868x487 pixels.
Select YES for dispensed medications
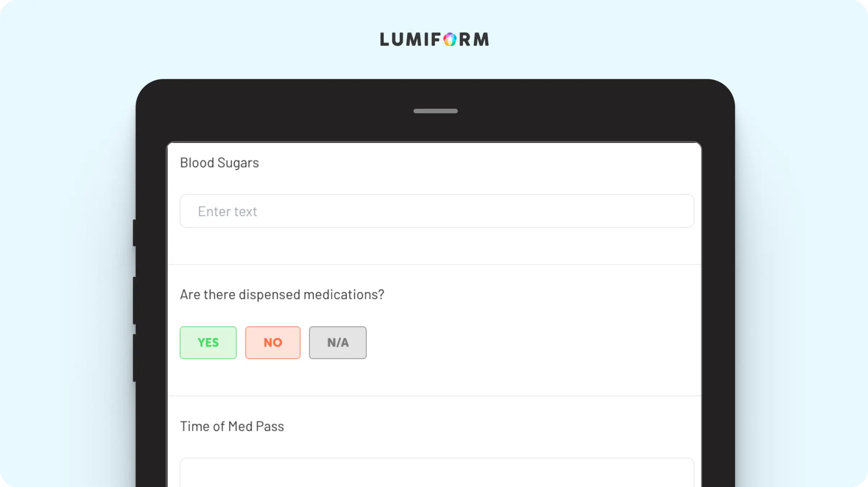(208, 342)
